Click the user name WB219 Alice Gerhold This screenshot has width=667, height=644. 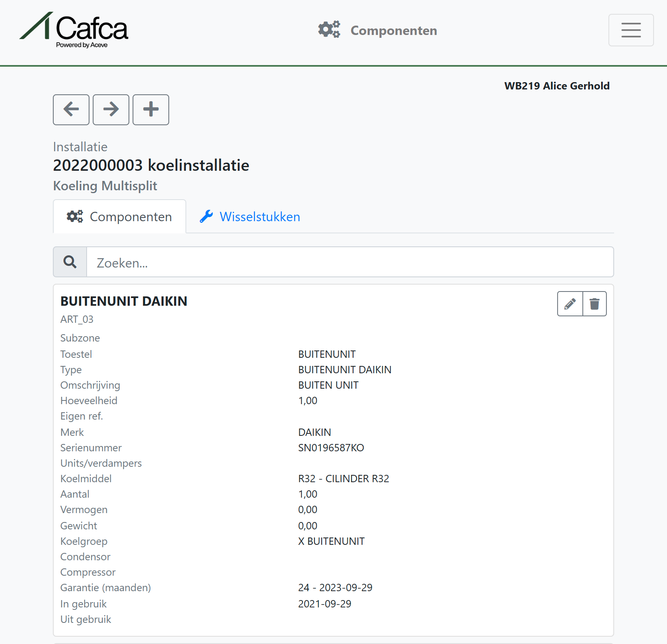(557, 86)
